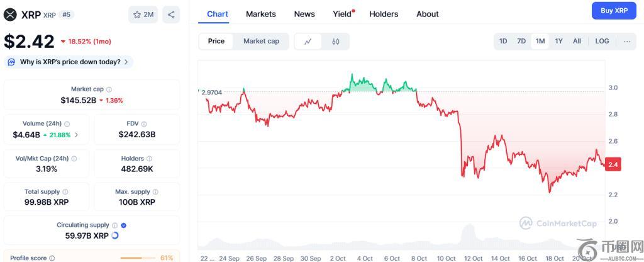The height and width of the screenshot is (262, 644).
Task: Open the Holders tab
Action: [384, 14]
